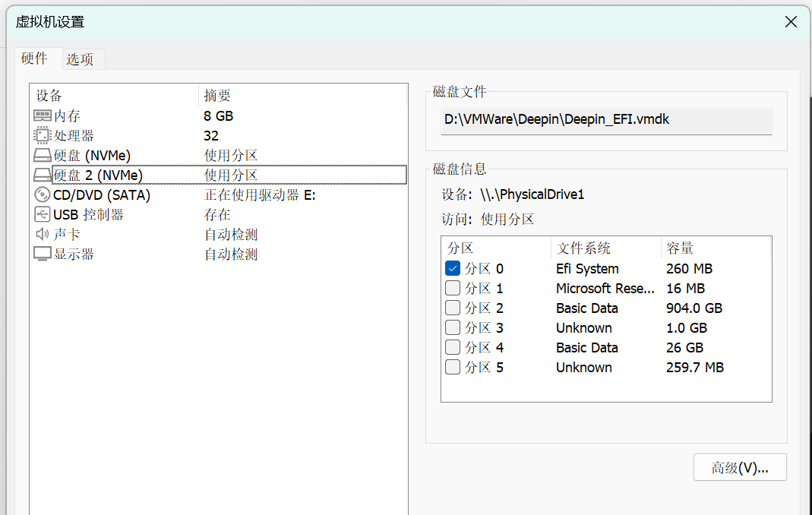812x515 pixels.
Task: Select the CD/DVD (SATA) row label
Action: click(x=102, y=194)
